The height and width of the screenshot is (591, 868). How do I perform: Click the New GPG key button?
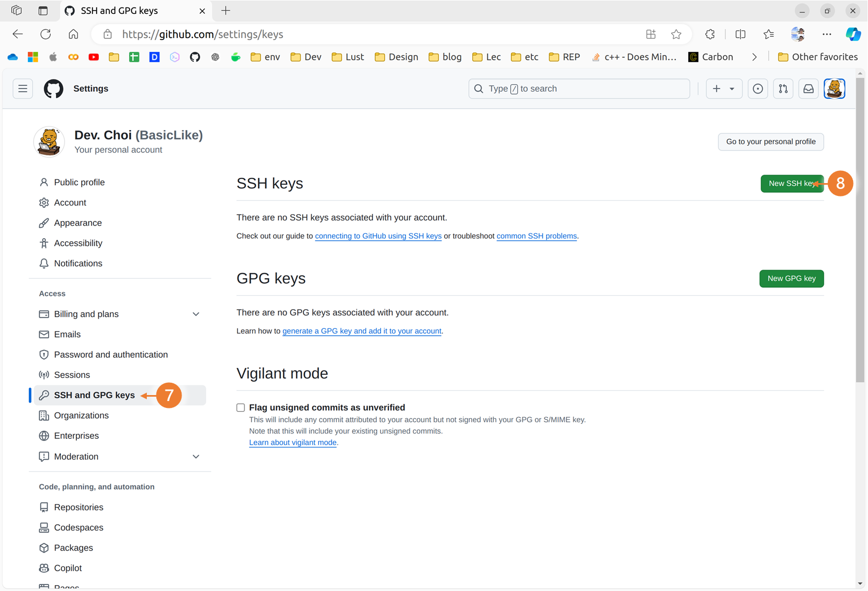pos(791,279)
